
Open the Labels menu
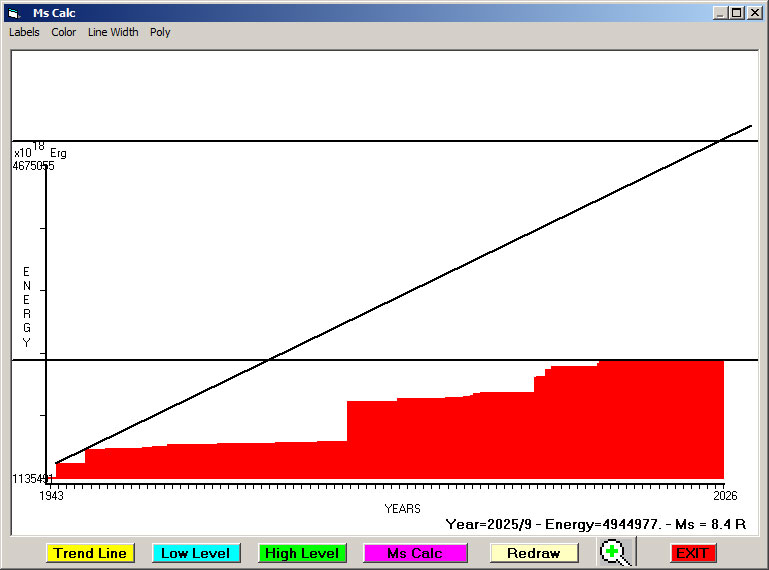(x=24, y=32)
